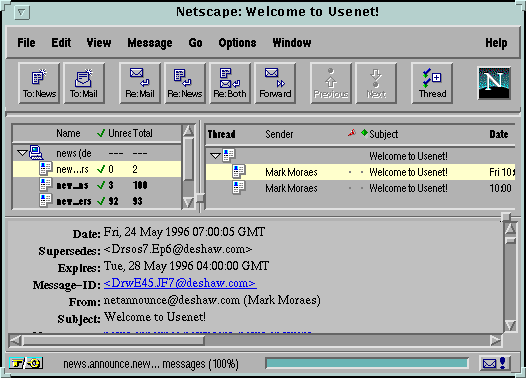
Task: Click horizontal scrollbar left arrow
Action: click(15, 341)
